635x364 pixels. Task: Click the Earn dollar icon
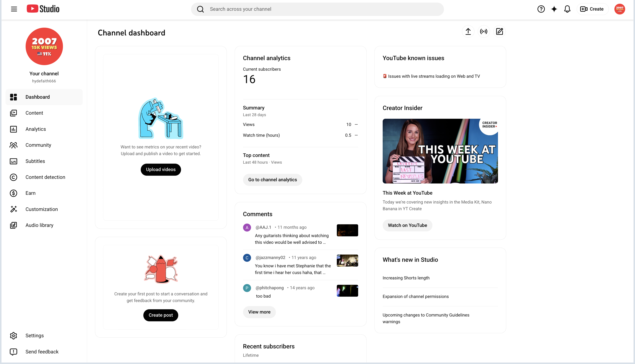coord(14,193)
